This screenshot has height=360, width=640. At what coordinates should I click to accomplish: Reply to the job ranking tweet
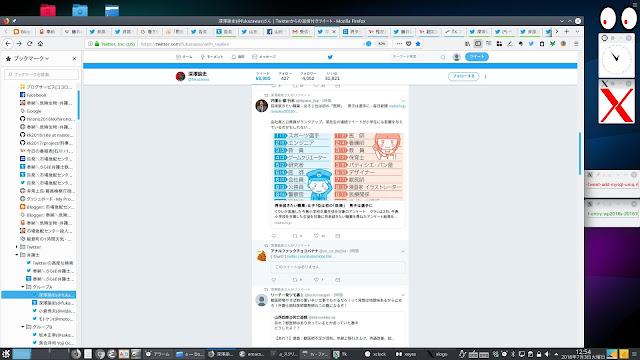point(274,236)
